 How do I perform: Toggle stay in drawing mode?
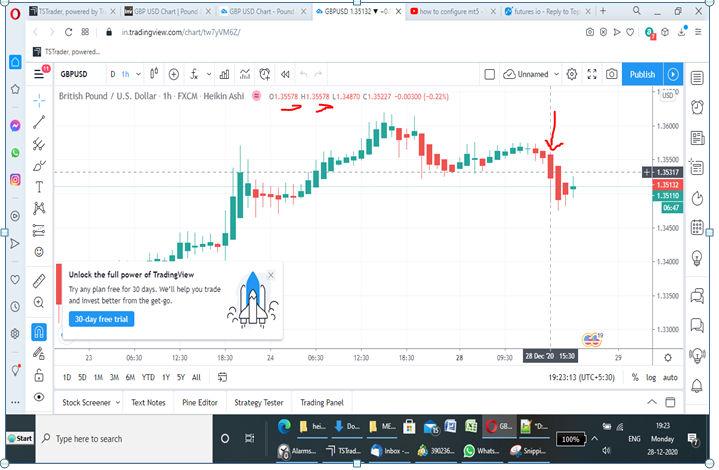click(x=39, y=354)
